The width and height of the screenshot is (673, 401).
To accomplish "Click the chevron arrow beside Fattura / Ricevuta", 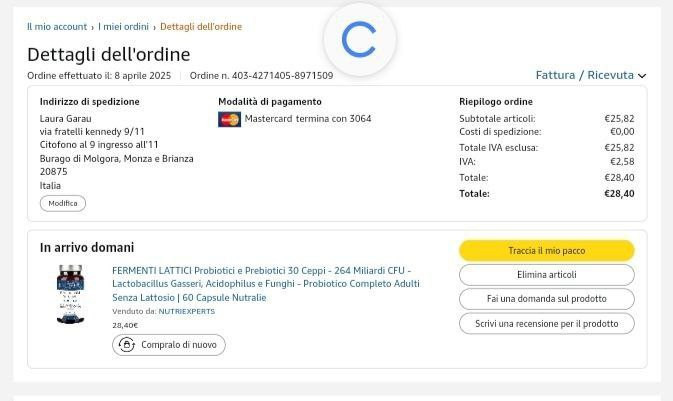I will pyautogui.click(x=642, y=76).
